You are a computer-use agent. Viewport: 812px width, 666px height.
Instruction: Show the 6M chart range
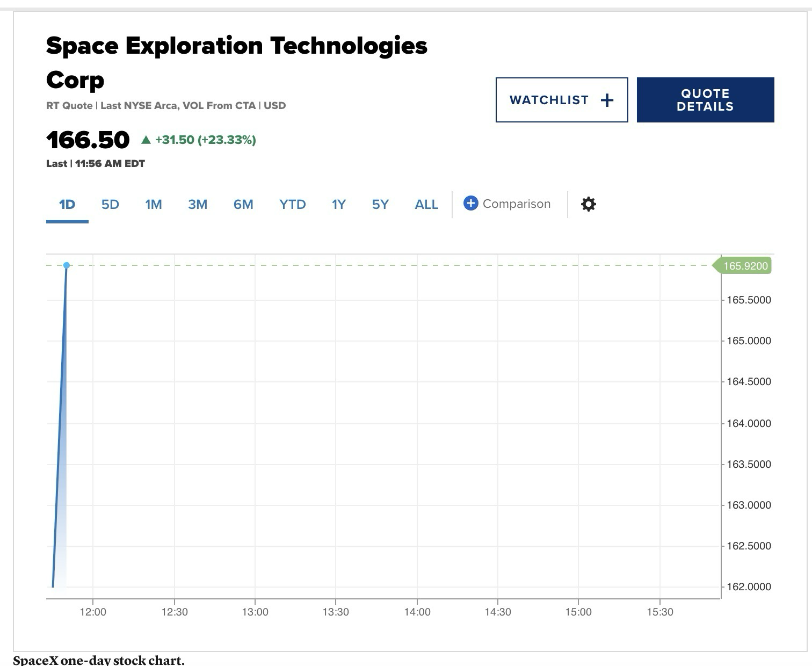coord(243,205)
